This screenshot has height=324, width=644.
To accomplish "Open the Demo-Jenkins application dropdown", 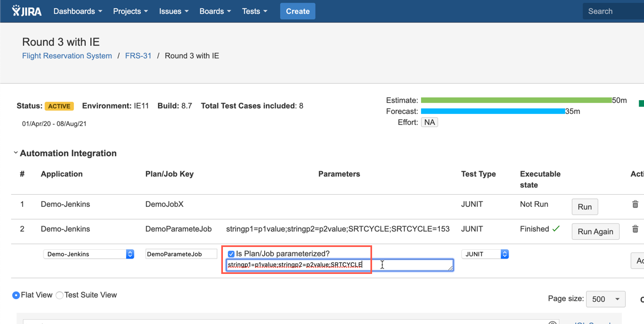I will pos(89,254).
